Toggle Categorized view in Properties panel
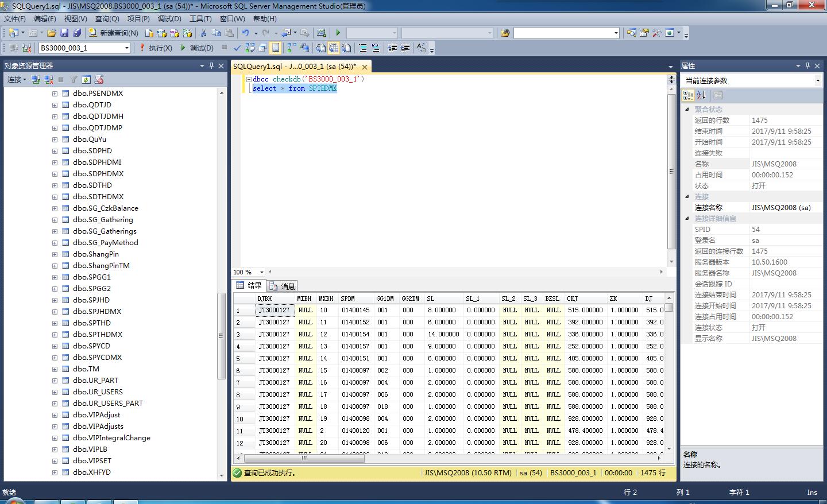Screen dimensions: 827x504 [688, 95]
